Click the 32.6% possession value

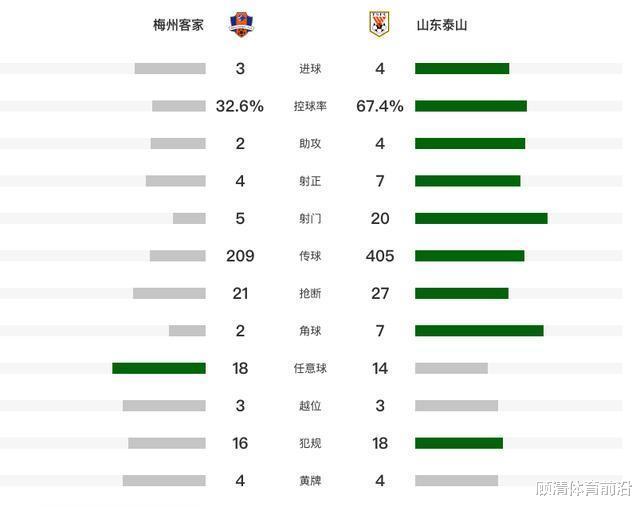click(x=240, y=106)
